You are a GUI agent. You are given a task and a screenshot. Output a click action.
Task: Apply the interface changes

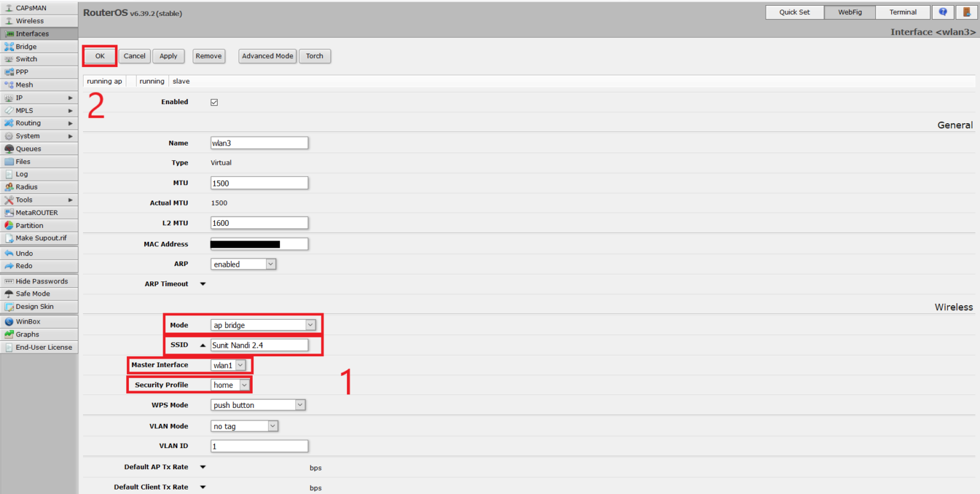[168, 56]
